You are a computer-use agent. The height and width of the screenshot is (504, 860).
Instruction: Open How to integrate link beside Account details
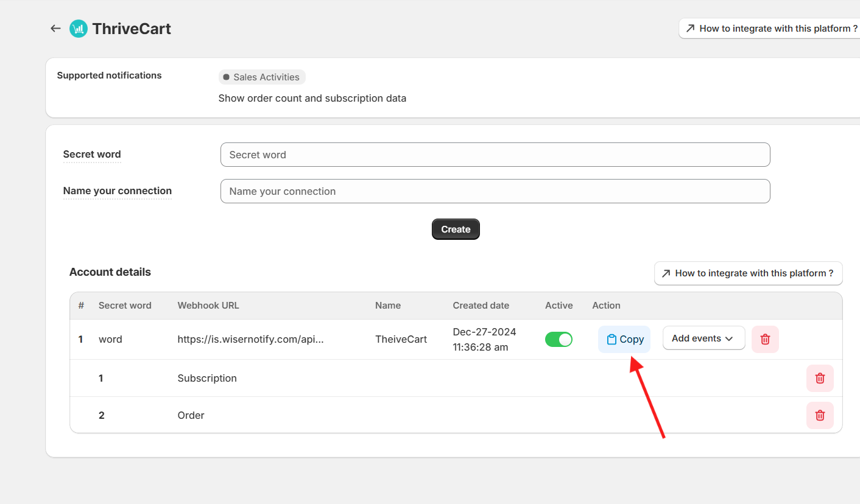748,273
